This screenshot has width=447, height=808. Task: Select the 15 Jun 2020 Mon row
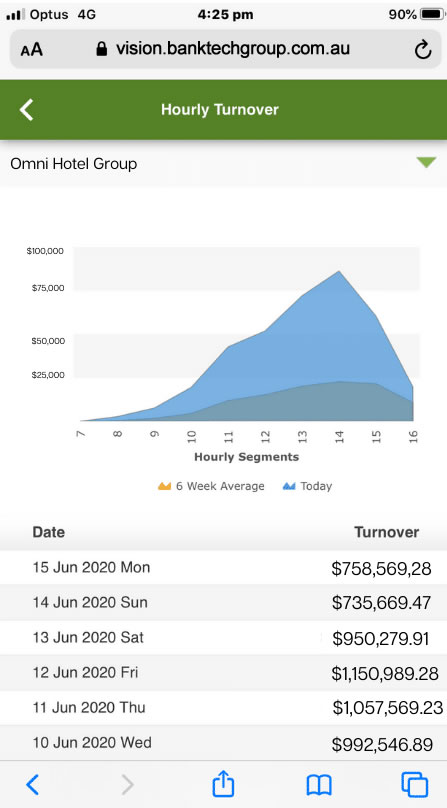[x=223, y=567]
